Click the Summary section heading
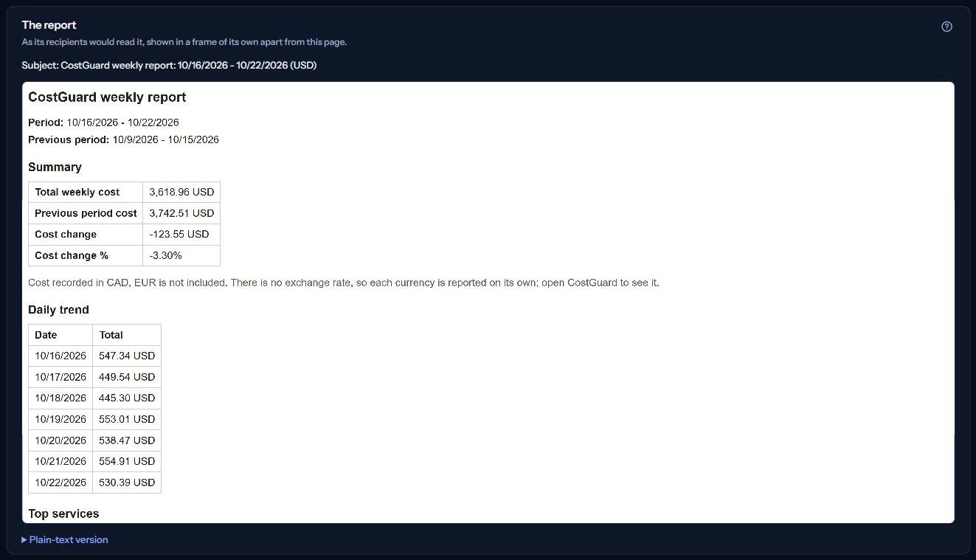 (x=55, y=167)
